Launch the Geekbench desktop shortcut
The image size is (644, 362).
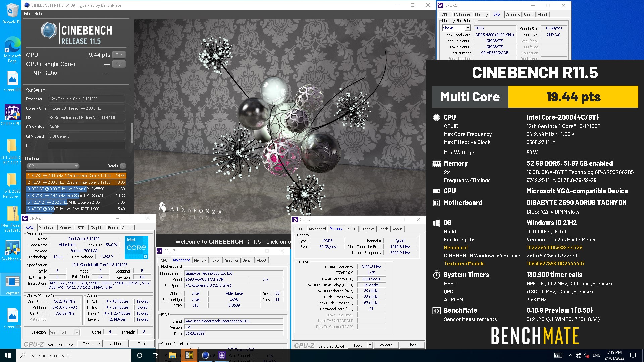[x=12, y=251]
